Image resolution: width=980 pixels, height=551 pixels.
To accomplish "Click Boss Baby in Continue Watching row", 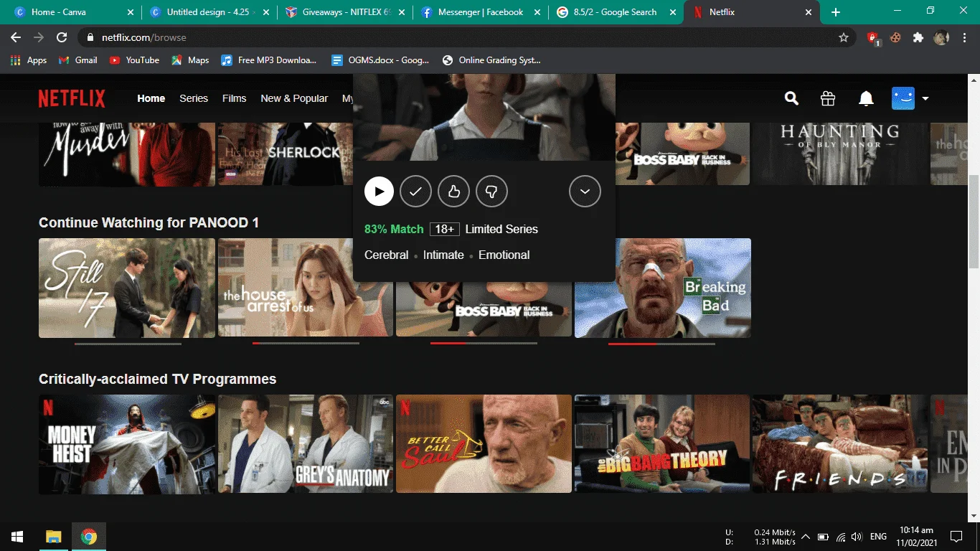I will click(484, 309).
